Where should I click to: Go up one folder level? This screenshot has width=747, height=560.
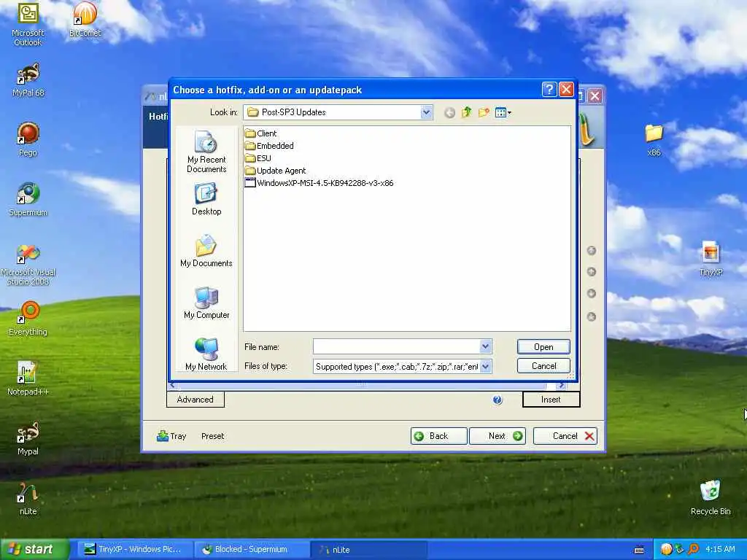(466, 112)
